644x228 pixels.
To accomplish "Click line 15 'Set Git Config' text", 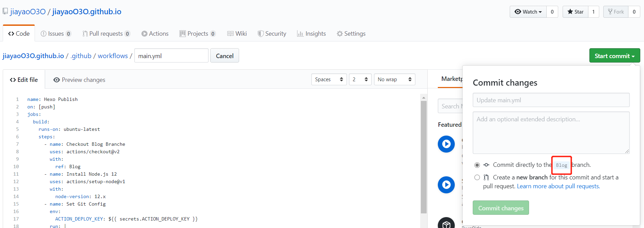I will [x=86, y=204].
